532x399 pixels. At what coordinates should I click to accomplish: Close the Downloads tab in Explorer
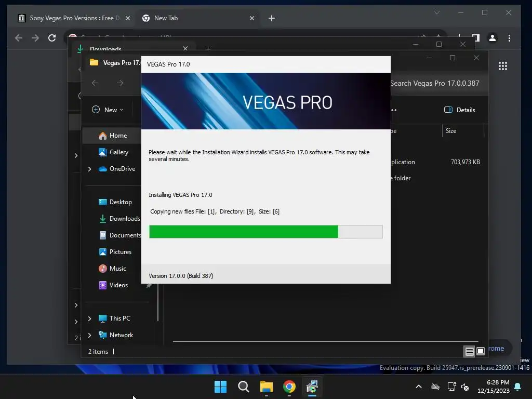pyautogui.click(x=185, y=48)
